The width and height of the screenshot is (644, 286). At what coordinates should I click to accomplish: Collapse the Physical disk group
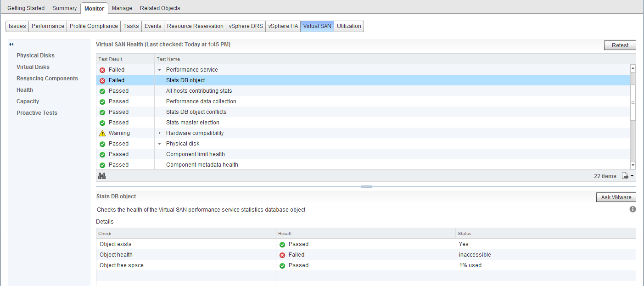(160, 144)
